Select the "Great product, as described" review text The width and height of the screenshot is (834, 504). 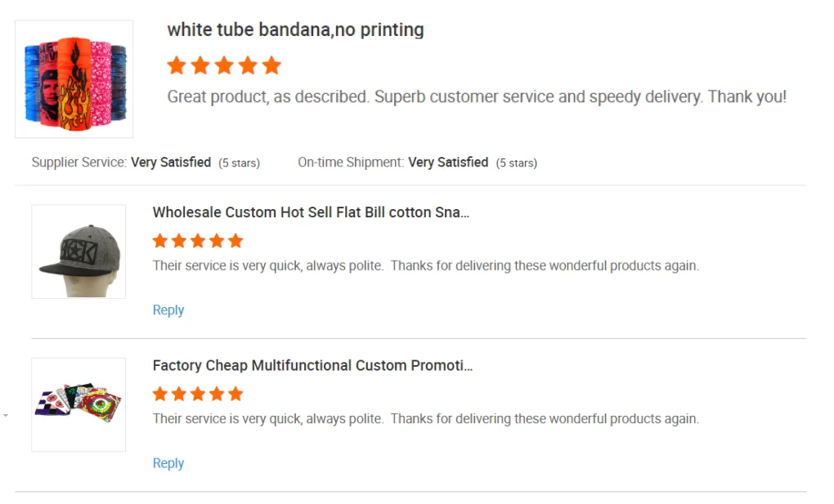coord(477,97)
